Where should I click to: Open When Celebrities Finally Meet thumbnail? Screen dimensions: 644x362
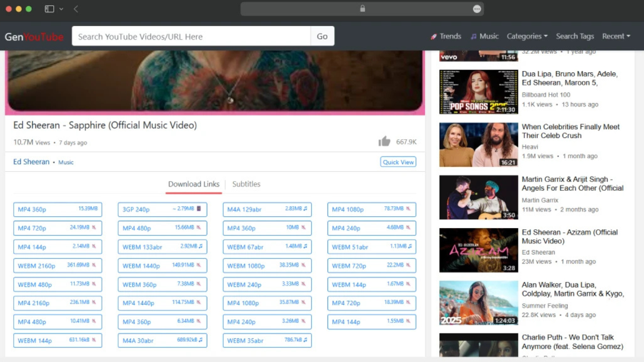coord(478,145)
